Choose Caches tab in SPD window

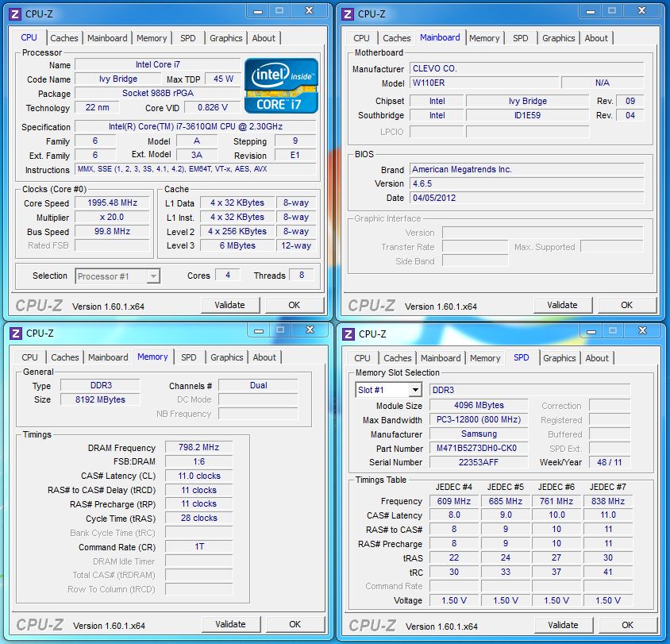pyautogui.click(x=398, y=358)
